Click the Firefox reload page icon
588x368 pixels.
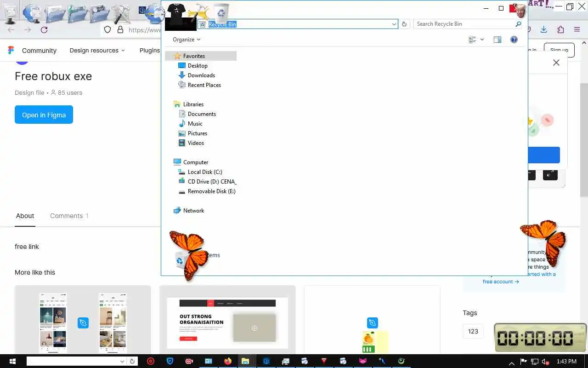pos(44,30)
